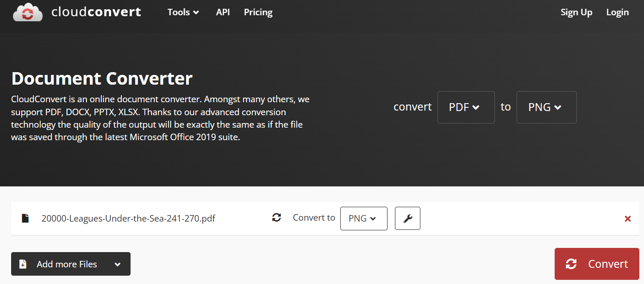Open the Pricing page
The height and width of the screenshot is (284, 644).
click(x=258, y=12)
